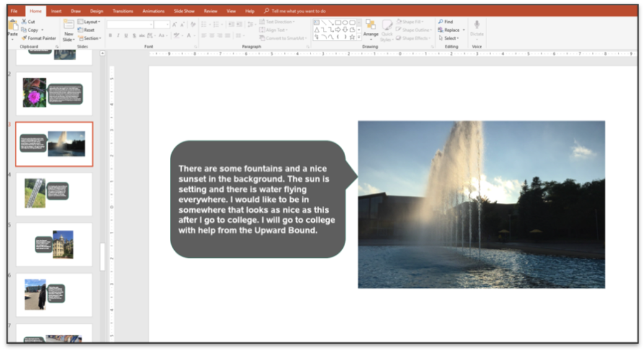Screen dimensions: 644x351
Task: Click the Arrange button
Action: point(371,29)
